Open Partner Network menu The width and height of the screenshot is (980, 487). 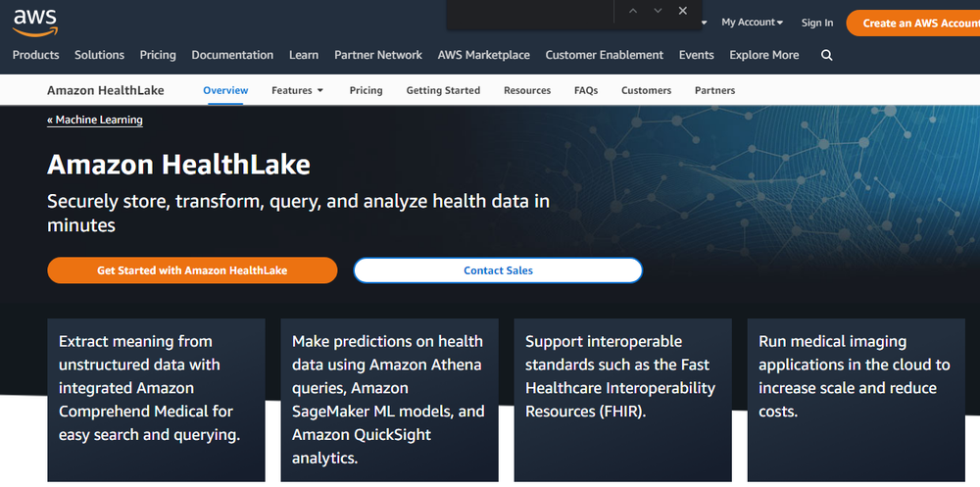[x=378, y=55]
